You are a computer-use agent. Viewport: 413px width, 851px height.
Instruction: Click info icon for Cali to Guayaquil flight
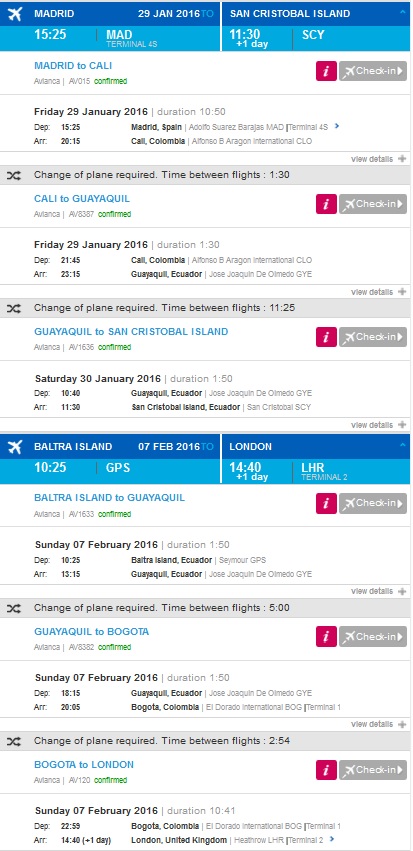coord(326,204)
